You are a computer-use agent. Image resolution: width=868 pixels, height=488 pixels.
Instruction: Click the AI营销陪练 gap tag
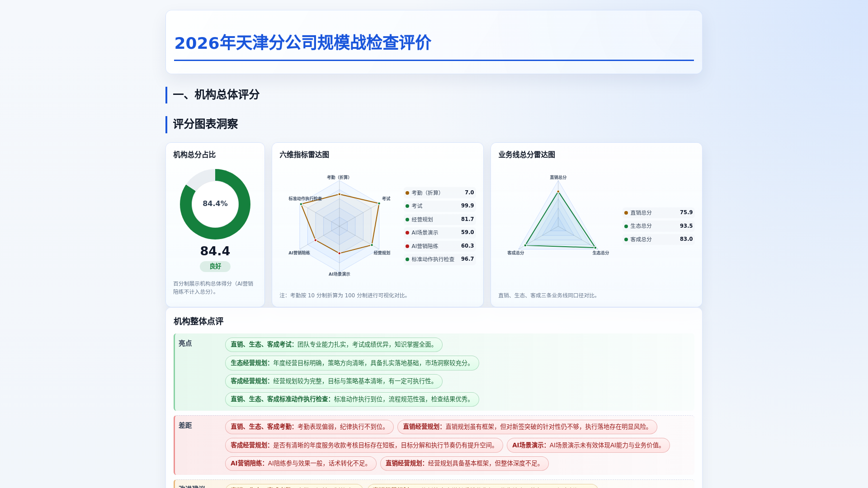[x=301, y=464]
